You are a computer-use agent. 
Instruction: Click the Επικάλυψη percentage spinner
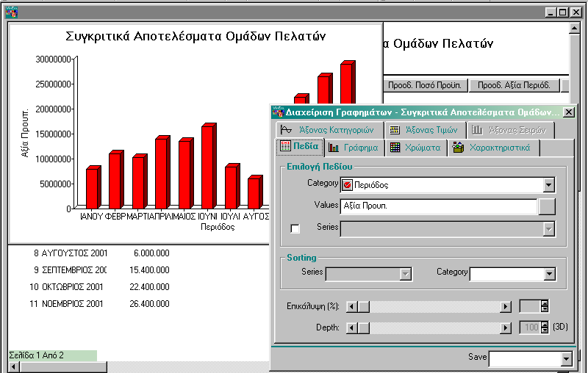(545, 306)
